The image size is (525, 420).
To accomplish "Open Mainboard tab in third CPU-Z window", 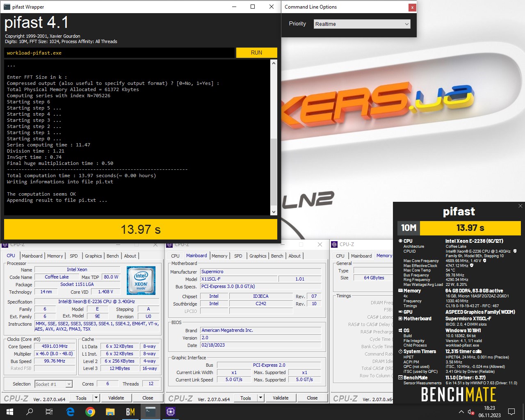I will point(361,256).
